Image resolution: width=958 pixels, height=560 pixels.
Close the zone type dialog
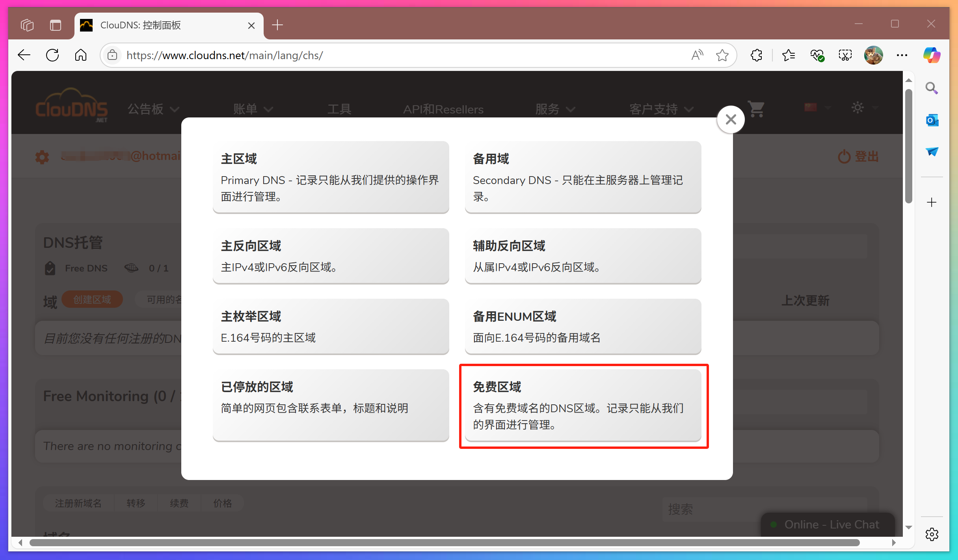click(730, 119)
